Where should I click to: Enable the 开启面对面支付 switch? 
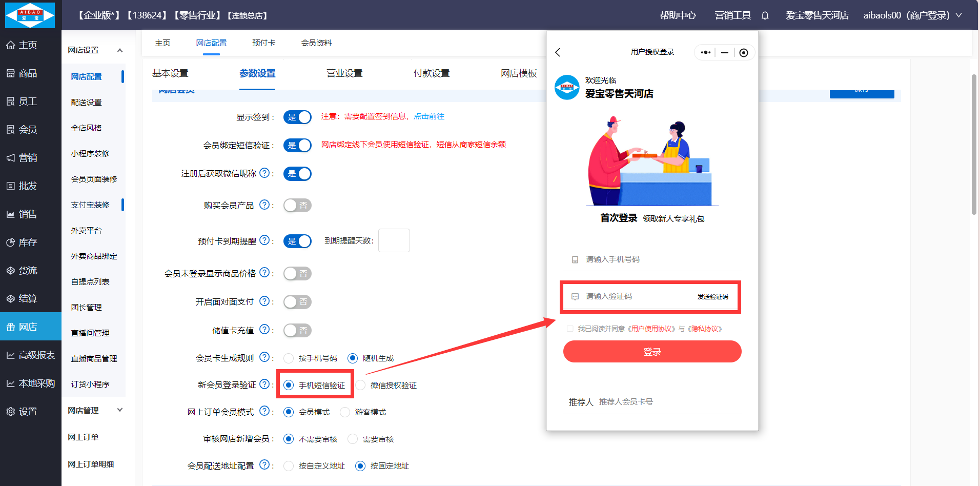[x=297, y=302]
